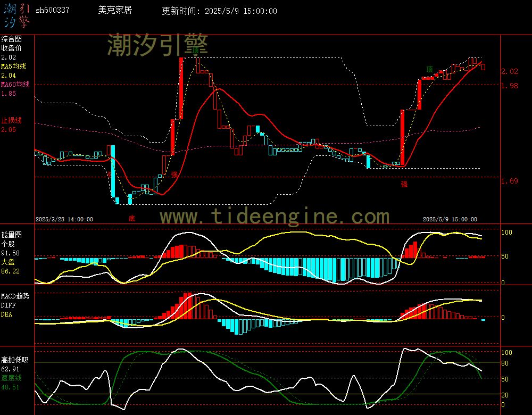Image resolution: width=532 pixels, height=415 pixels.
Task: Click the red 底 marker on the chart
Action: (131, 218)
